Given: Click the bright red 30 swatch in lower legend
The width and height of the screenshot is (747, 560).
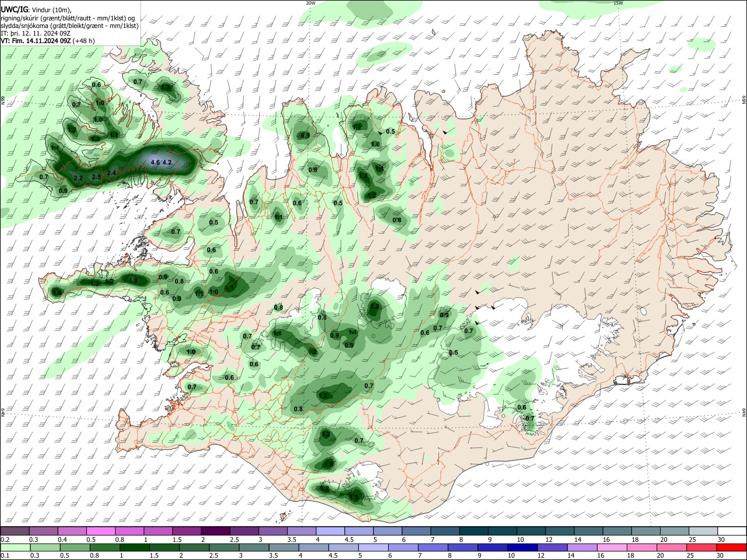Looking at the screenshot, I should tap(731, 547).
